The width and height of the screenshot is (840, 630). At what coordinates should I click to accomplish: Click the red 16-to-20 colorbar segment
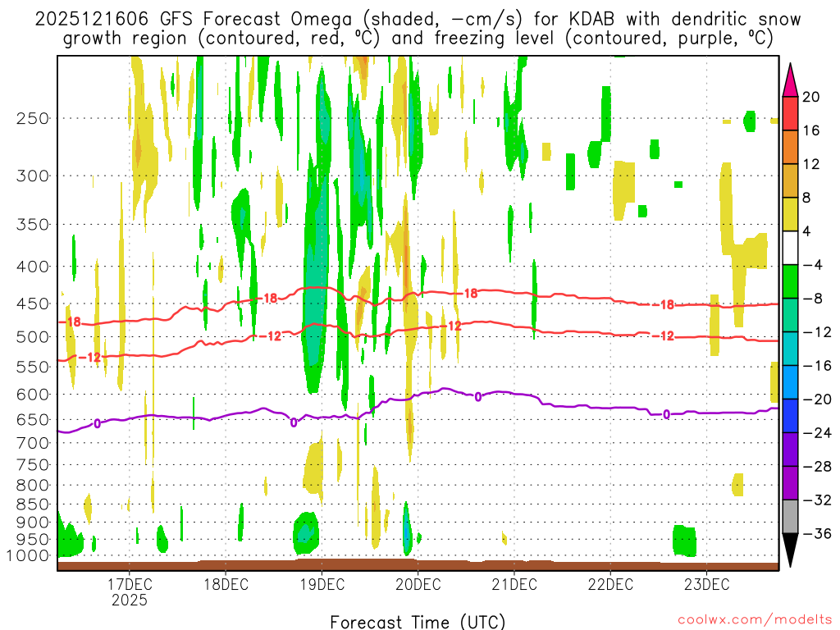tap(790, 113)
